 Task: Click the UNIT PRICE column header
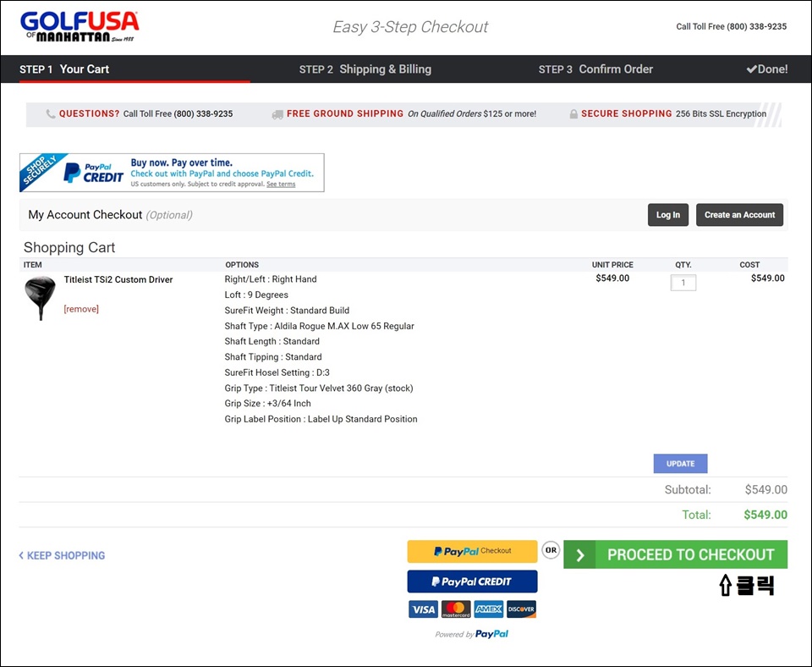click(612, 265)
